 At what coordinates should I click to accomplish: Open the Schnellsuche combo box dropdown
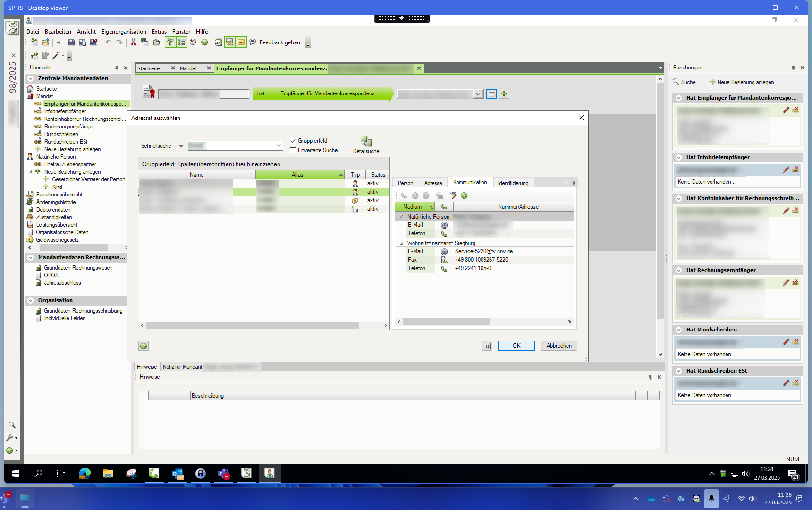pos(279,146)
